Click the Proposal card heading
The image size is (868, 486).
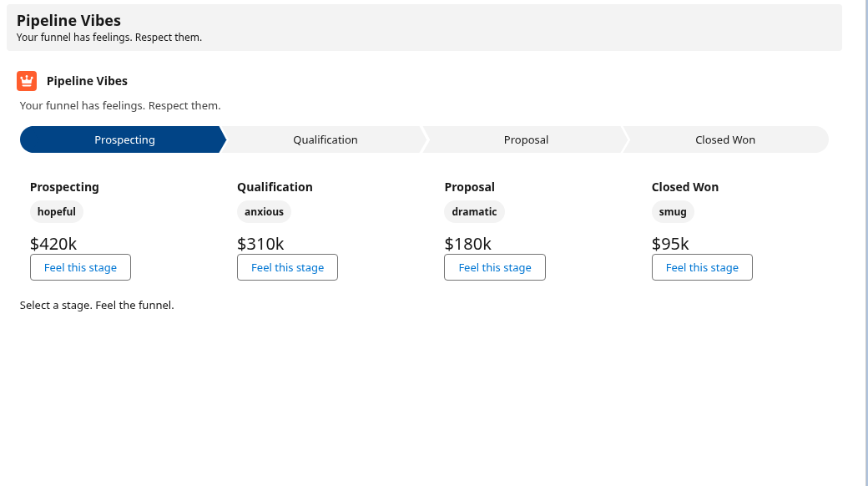tap(469, 187)
